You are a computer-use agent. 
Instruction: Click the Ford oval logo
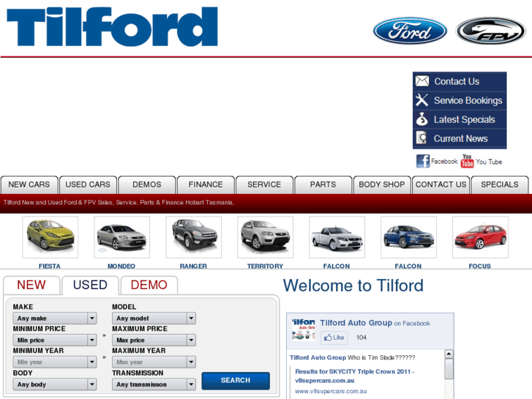pos(410,31)
